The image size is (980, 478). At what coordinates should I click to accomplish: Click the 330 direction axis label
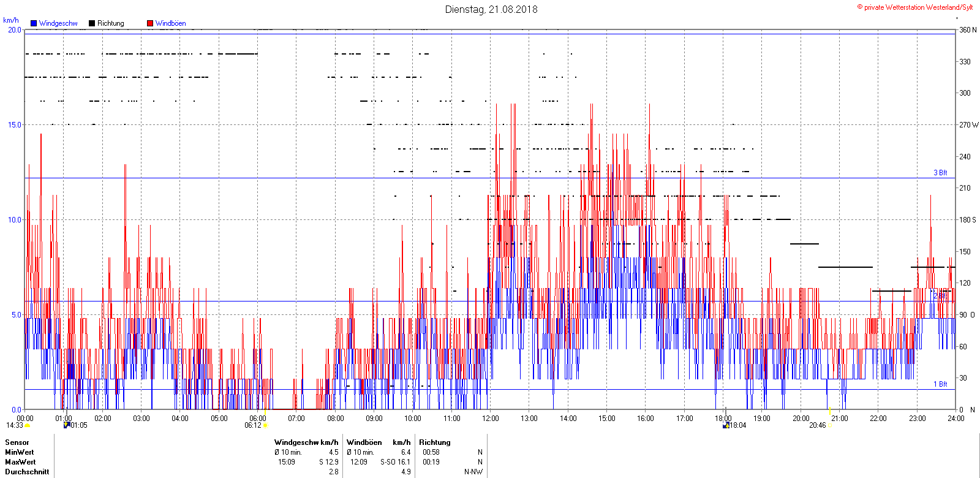tap(965, 61)
